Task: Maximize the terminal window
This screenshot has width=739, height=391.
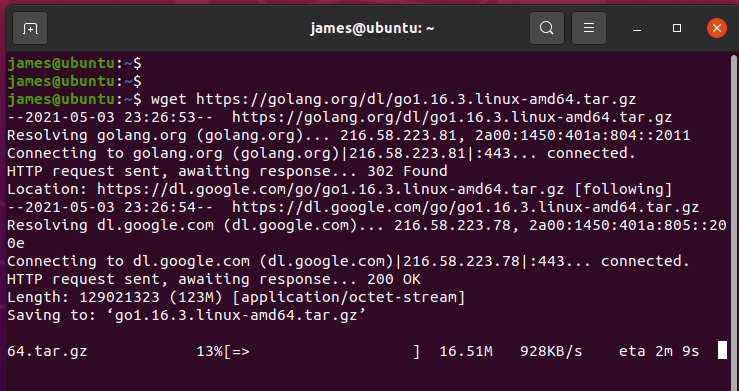Action: coord(677,28)
